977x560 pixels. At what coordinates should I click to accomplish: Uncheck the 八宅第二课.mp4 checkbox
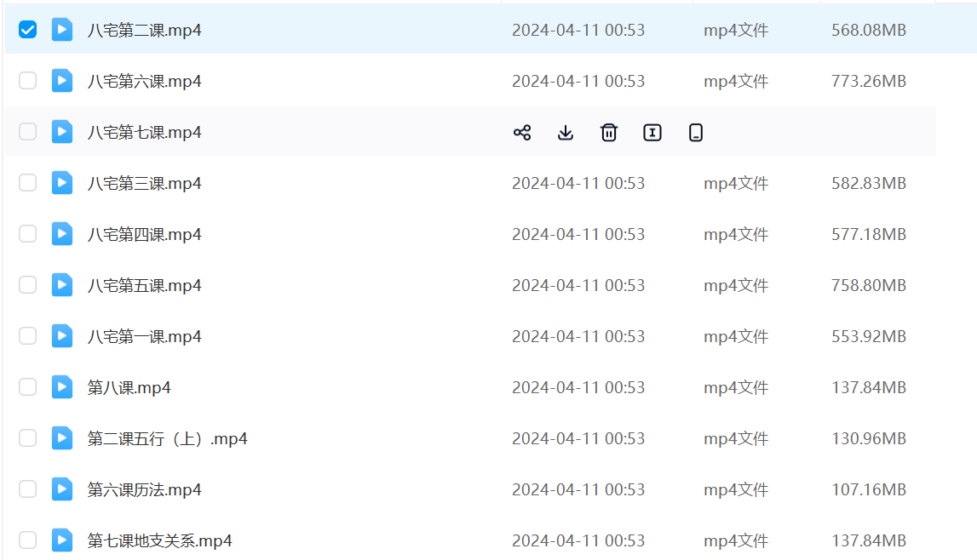pos(28,30)
